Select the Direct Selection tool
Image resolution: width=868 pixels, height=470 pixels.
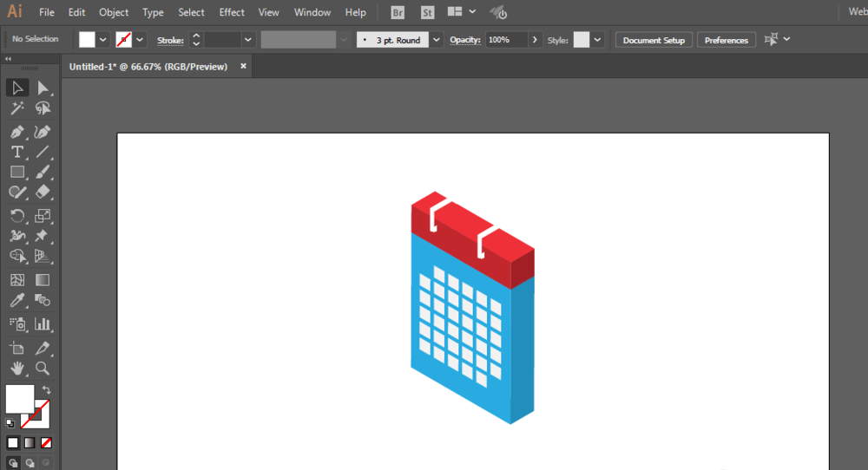pos(43,88)
